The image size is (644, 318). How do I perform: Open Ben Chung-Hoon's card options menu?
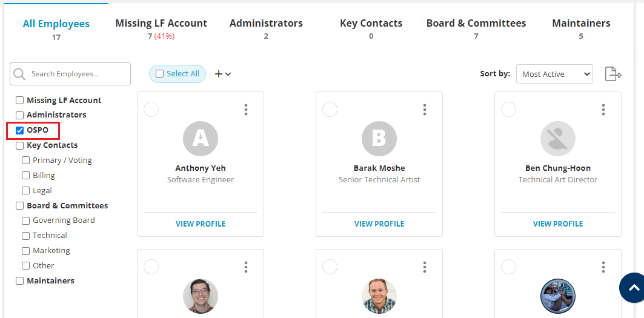click(603, 110)
